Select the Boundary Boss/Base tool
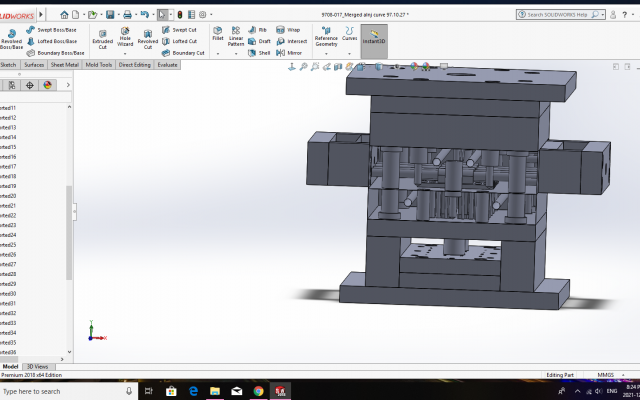The height and width of the screenshot is (400, 640). coord(56,53)
